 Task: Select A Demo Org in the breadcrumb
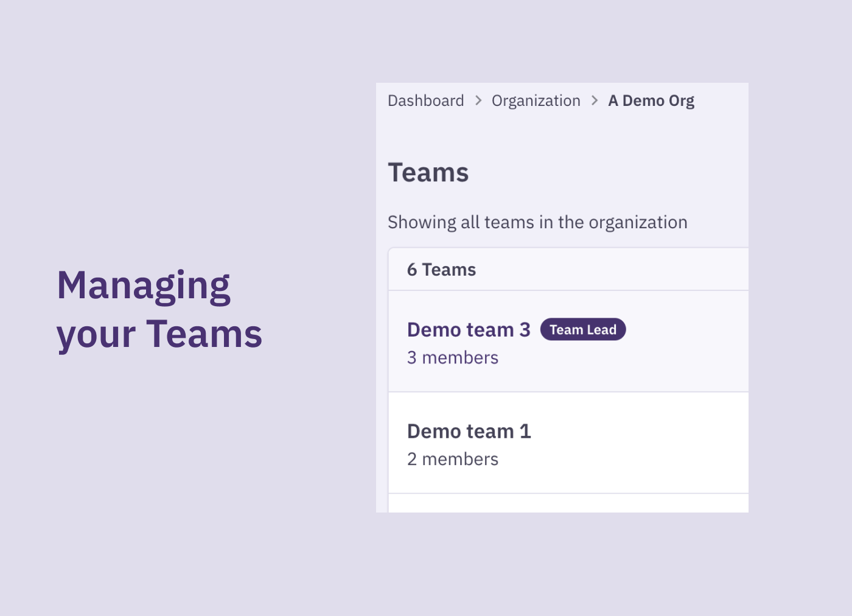tap(651, 101)
